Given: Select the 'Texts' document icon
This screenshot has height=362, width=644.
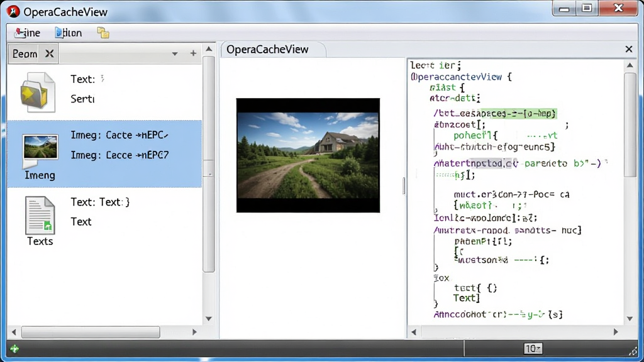Looking at the screenshot, I should click(40, 215).
